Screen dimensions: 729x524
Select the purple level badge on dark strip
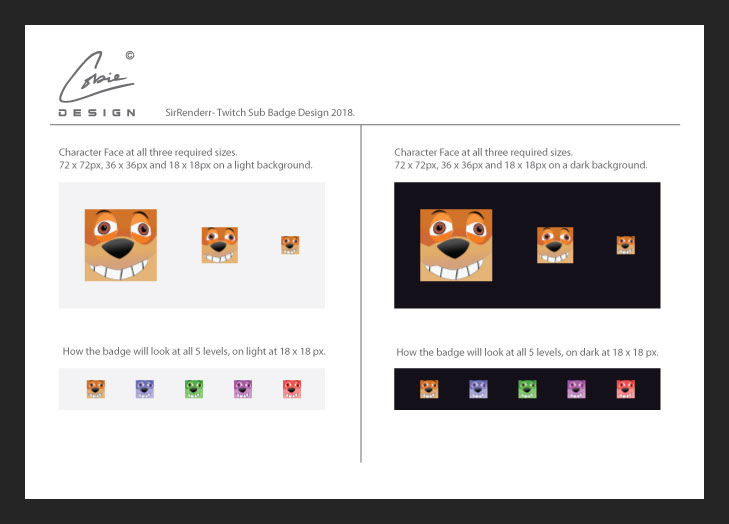[x=576, y=389]
